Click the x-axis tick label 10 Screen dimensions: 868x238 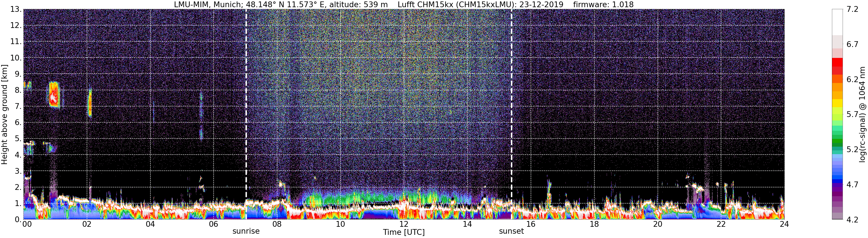[340, 224]
